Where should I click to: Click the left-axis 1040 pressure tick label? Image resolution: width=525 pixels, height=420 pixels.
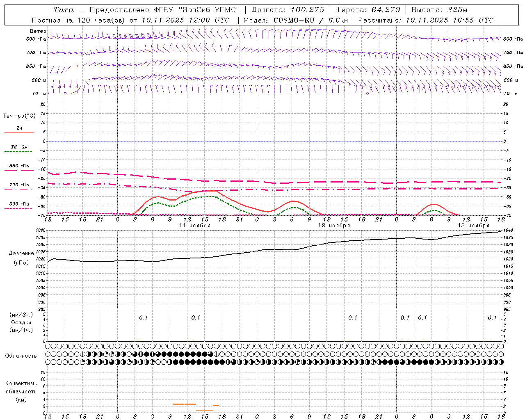click(x=41, y=231)
